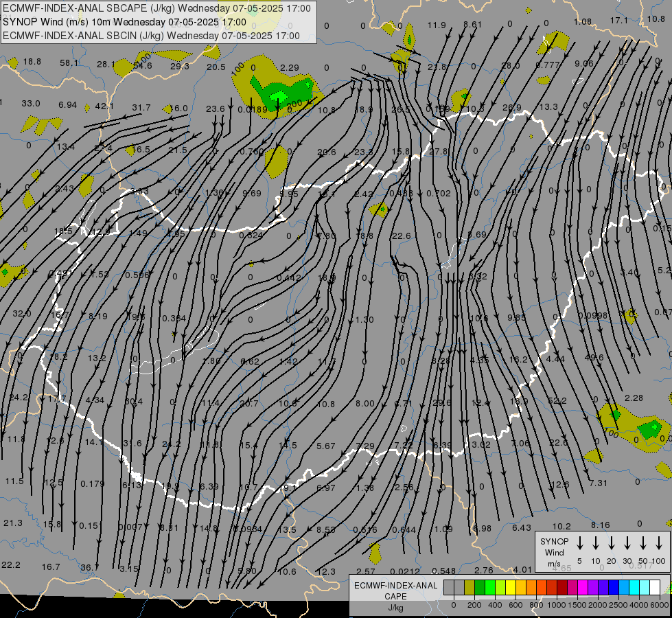
Task: Click the map value 7.31
Action: pyautogui.click(x=598, y=483)
